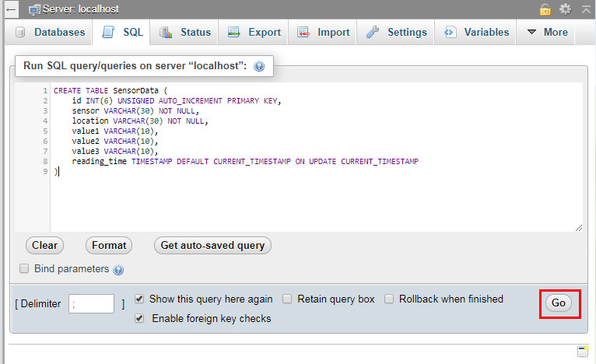Click the note icon at bottom right
Viewport: 596px width, 364px height.
[582, 351]
